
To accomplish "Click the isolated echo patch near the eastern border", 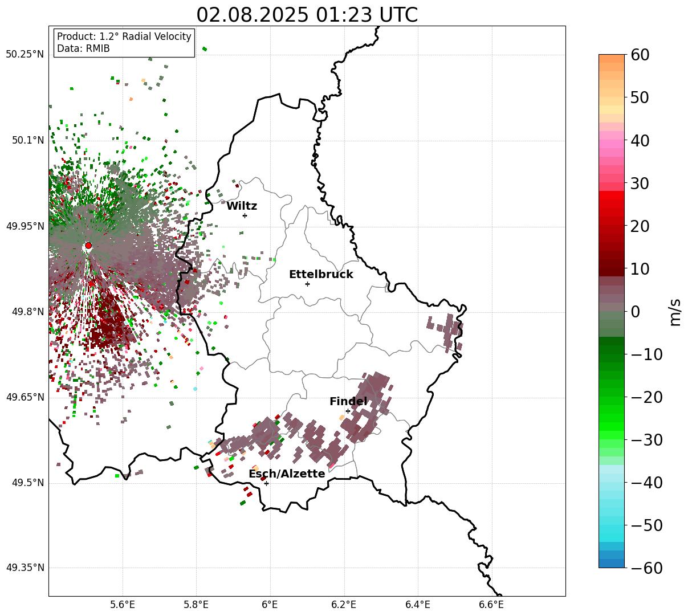I will coord(445,332).
